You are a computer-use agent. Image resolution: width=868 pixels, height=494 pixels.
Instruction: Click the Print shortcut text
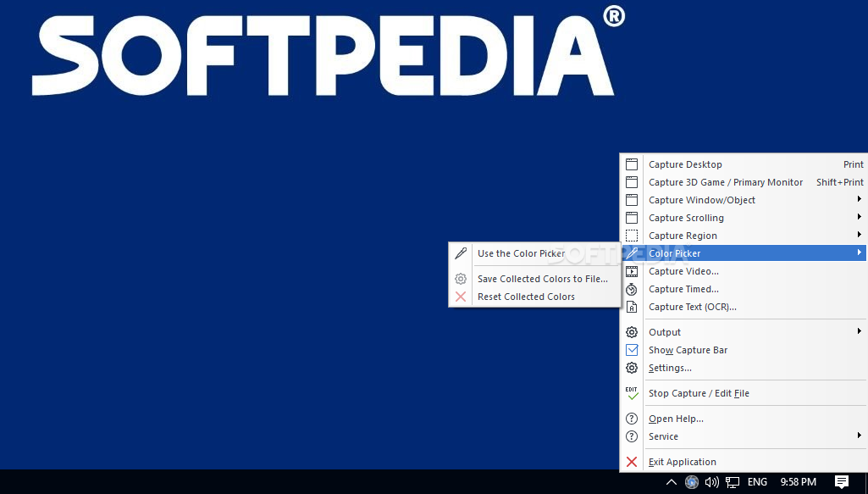[x=853, y=164]
